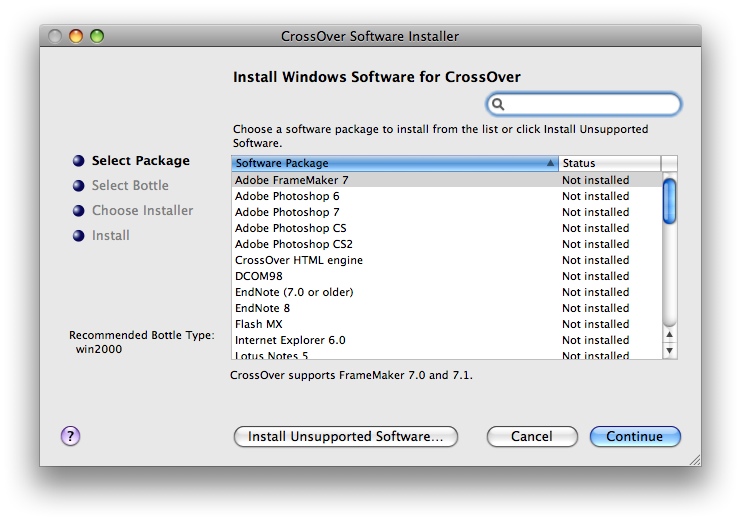Click the CrossOver Software Installer window title
The height and width of the screenshot is (521, 741).
[370, 36]
